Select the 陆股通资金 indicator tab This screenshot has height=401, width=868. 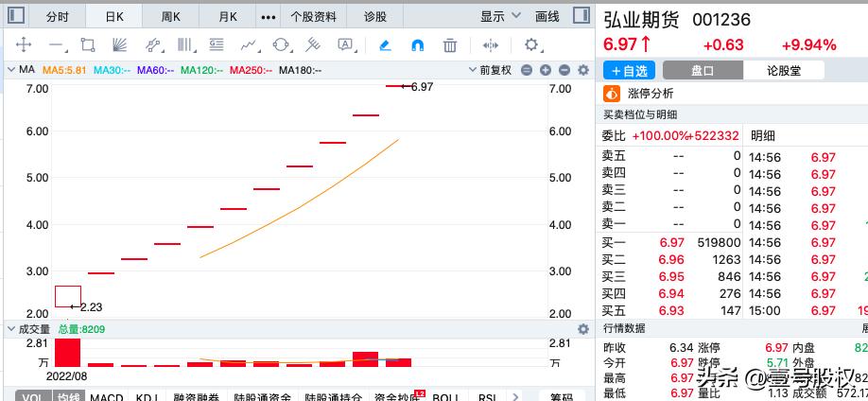point(263,396)
